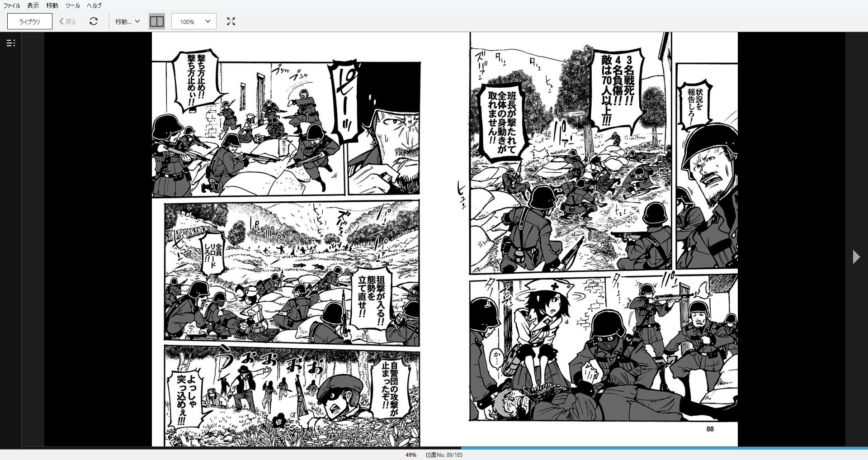Go back with the 戻る button
The width and height of the screenshot is (868, 460).
(x=68, y=21)
